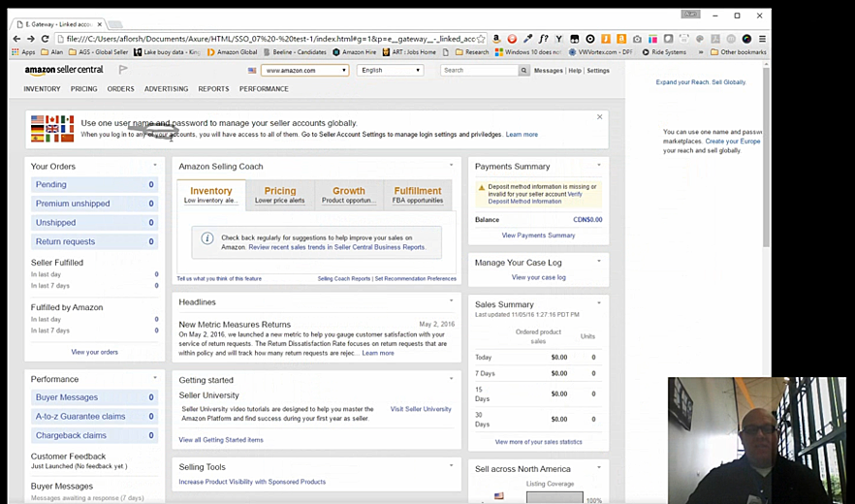
Task: Open the Apps bookmarks shortcut
Action: (x=23, y=52)
